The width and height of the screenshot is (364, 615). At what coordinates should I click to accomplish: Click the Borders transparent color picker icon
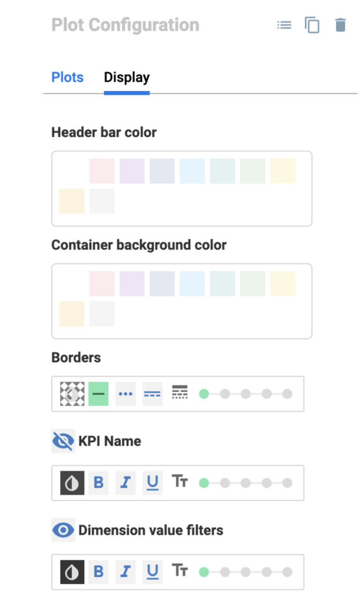point(72,394)
